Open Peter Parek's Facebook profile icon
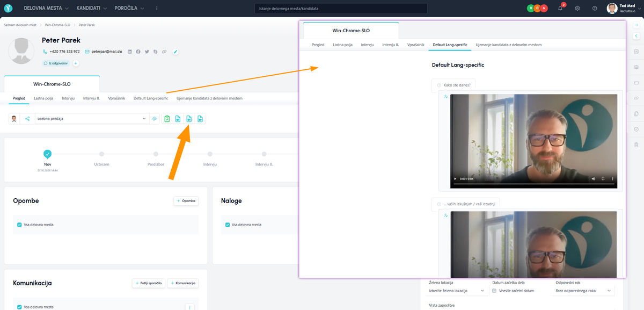 (x=138, y=52)
